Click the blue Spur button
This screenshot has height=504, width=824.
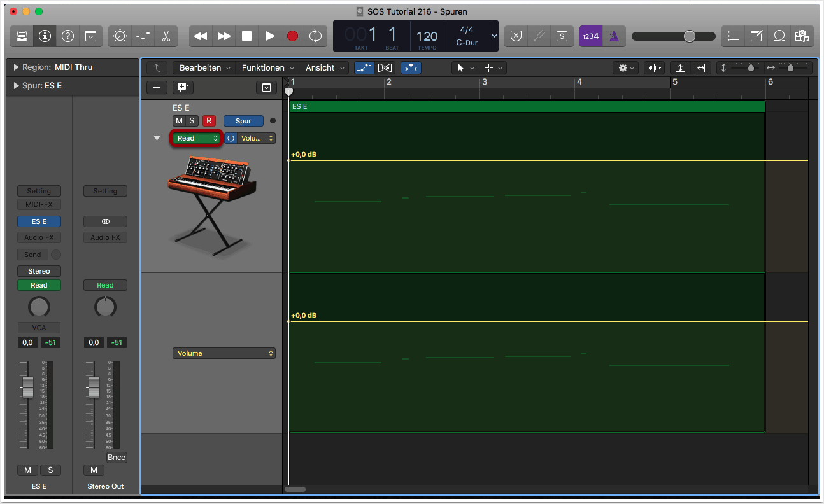[243, 121]
